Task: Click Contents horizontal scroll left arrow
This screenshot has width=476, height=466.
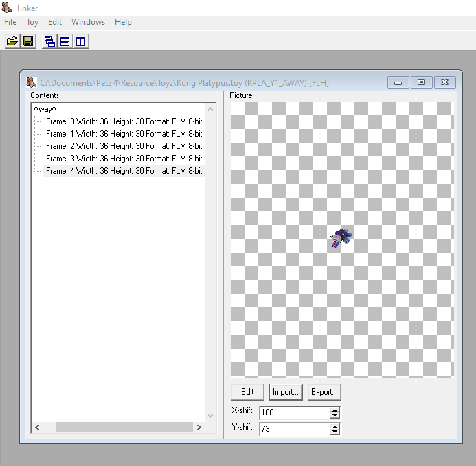Action: (37, 427)
